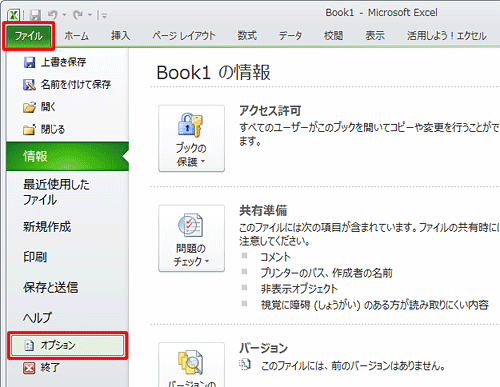
Task: Open the ブックの保護 dropdown button
Action: tap(191, 138)
